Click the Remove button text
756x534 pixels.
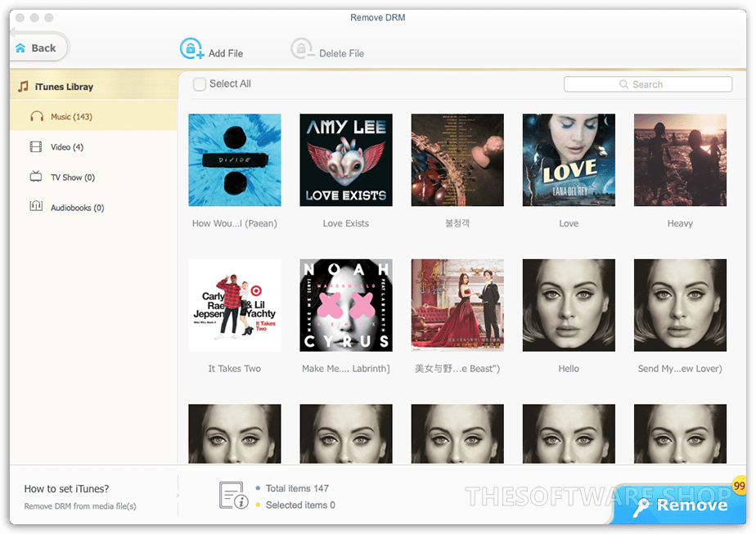692,505
